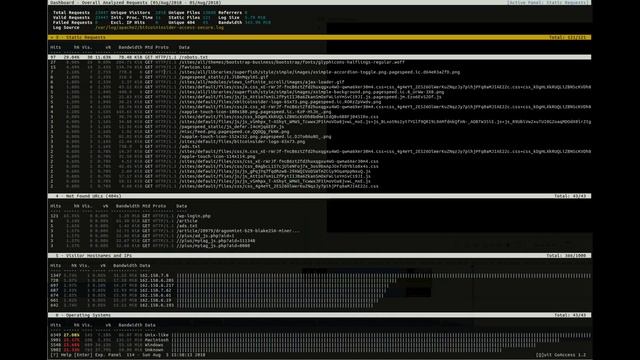Select the /misc/feed.png.pagespeed request row
Screen dimensions: 640x360
[320, 131]
